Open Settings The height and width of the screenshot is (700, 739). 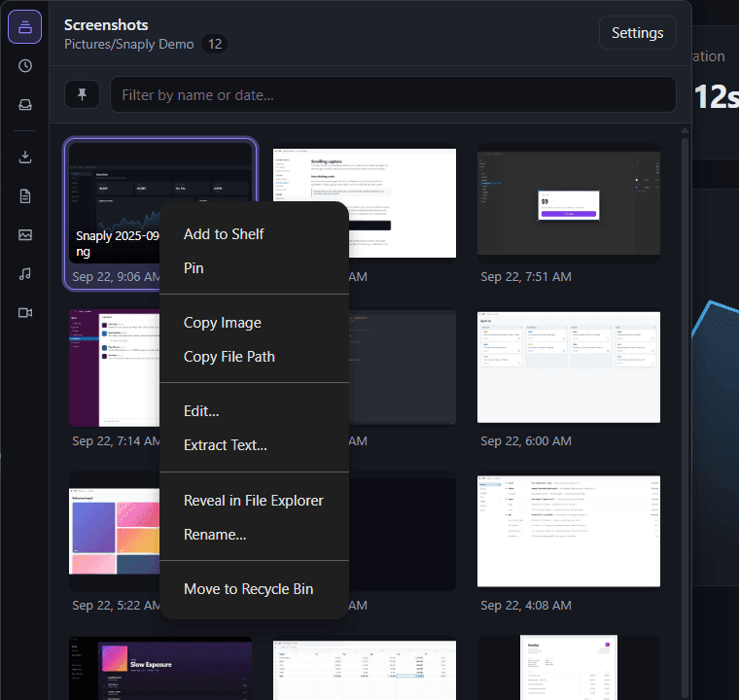pyautogui.click(x=637, y=32)
